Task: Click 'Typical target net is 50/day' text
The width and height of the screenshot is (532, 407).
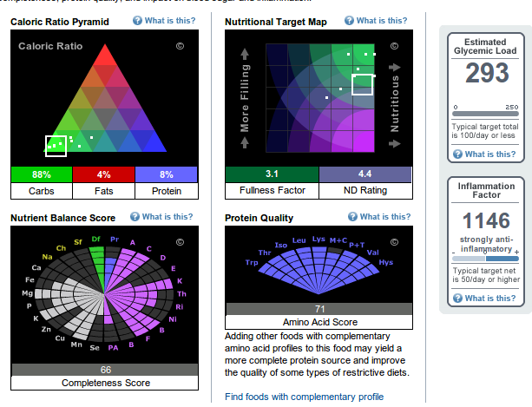Action: [x=486, y=275]
